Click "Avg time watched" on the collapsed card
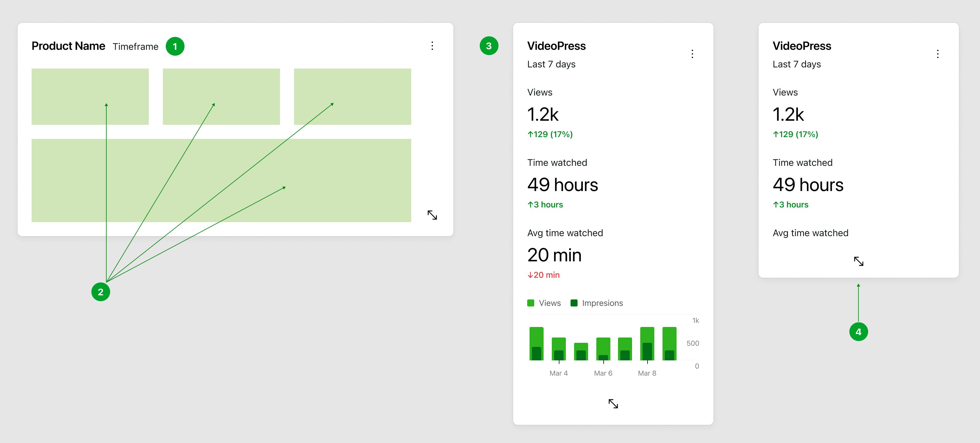 click(x=811, y=233)
